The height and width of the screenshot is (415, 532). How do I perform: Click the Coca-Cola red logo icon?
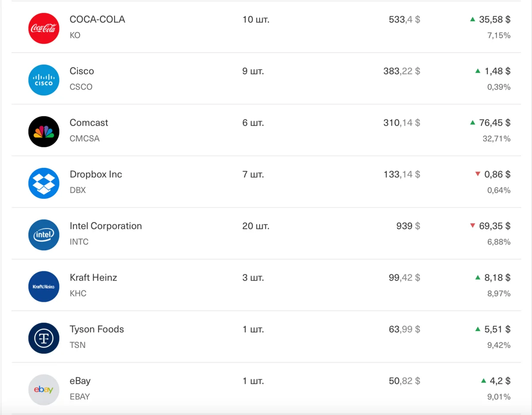click(43, 28)
